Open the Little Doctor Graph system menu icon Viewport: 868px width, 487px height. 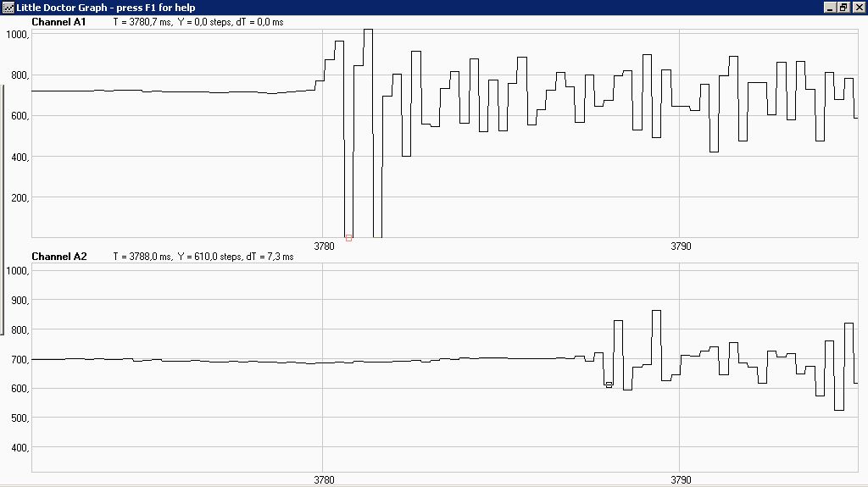point(8,8)
